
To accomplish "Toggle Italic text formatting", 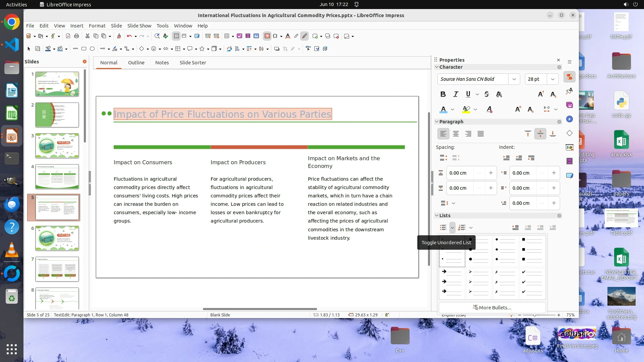I will coord(455,94).
